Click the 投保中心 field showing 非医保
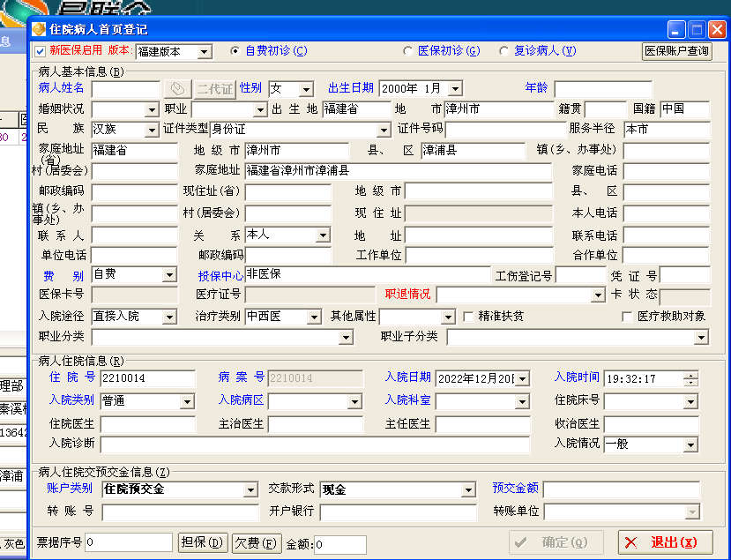The image size is (731, 560). coord(368,275)
